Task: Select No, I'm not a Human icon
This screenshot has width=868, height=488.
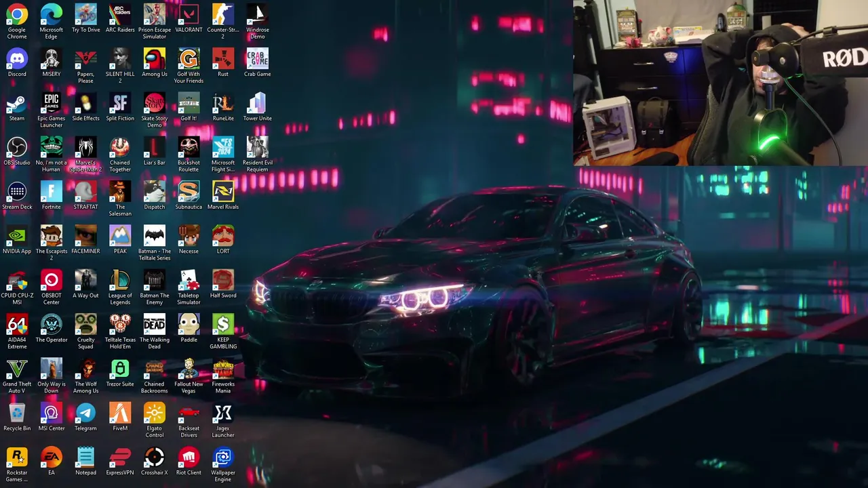Action: tap(52, 147)
